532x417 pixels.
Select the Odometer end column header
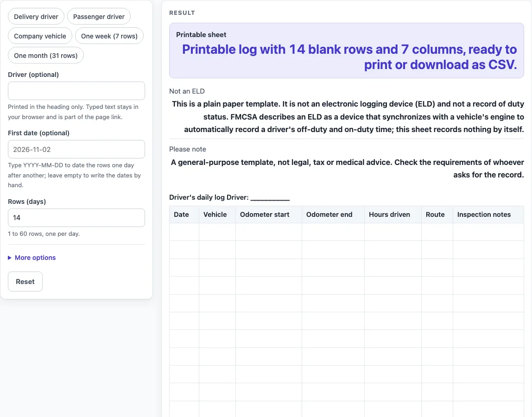coord(333,215)
